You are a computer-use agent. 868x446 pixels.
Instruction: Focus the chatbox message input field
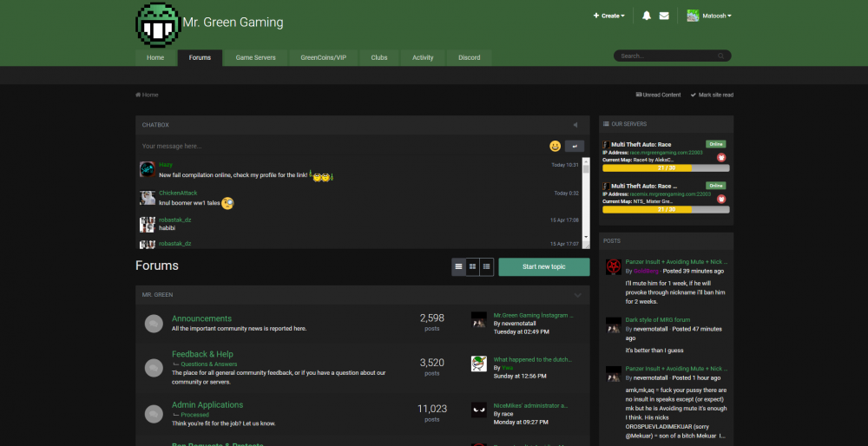click(x=343, y=146)
